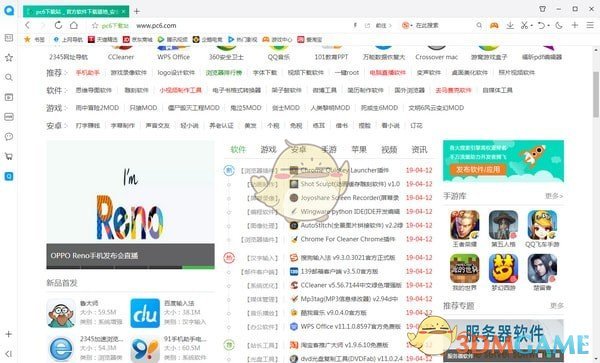Switch to the 视频 tab
600x363 pixels.
tap(389, 150)
